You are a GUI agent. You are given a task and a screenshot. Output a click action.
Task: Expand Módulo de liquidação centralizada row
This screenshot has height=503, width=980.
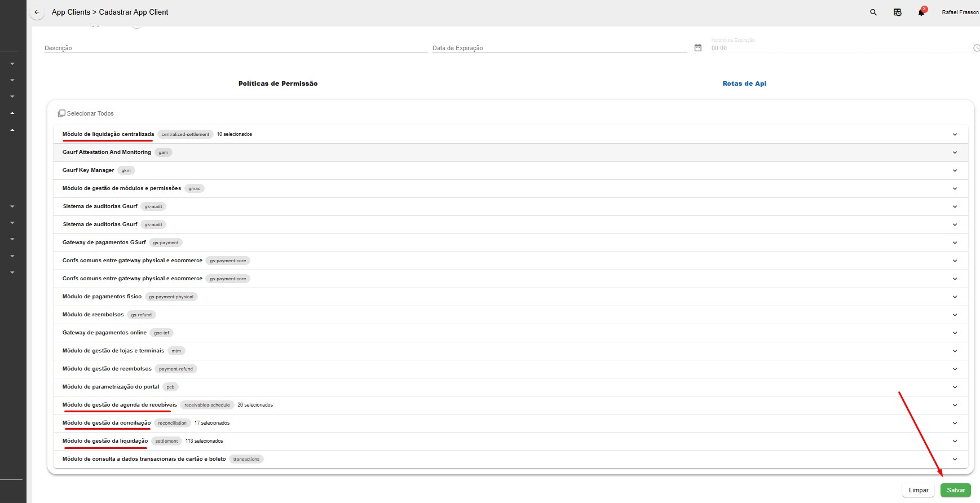(955, 134)
